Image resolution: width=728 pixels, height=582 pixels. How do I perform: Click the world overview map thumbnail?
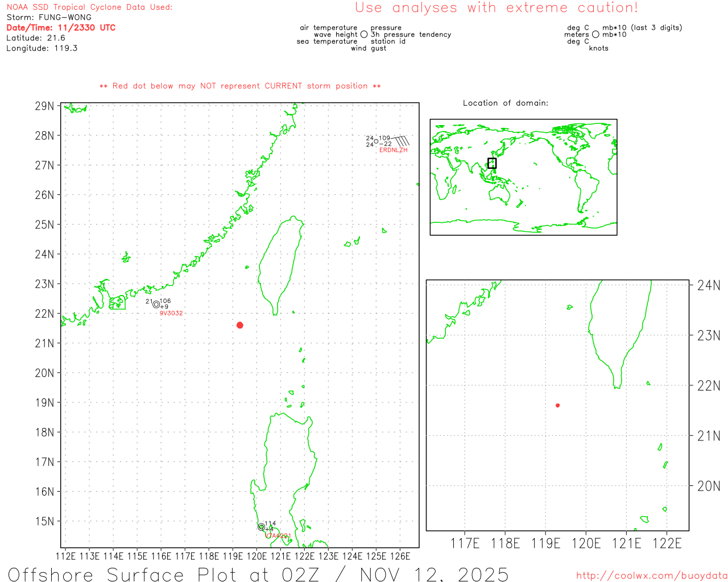point(523,177)
